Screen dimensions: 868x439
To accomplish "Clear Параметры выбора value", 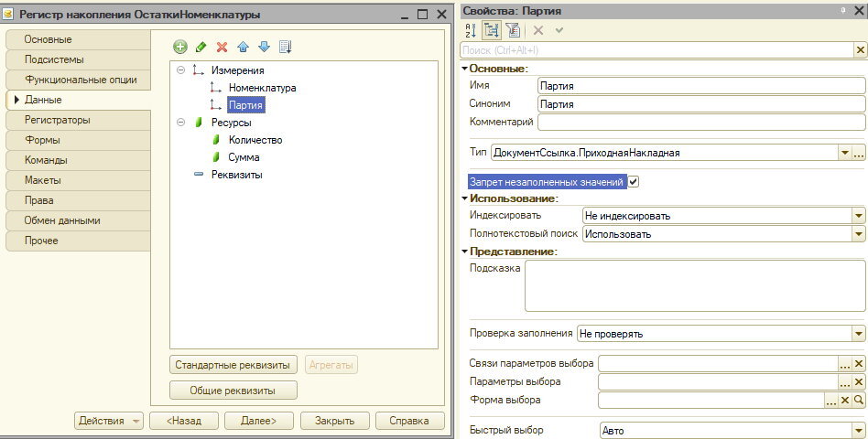I will pos(859,382).
